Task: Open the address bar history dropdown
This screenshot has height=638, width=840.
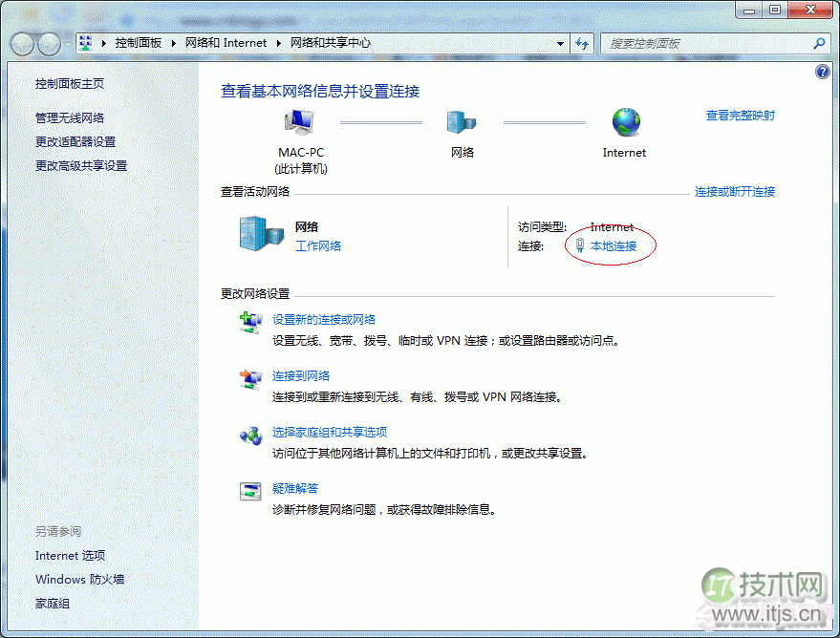Action: pyautogui.click(x=561, y=44)
